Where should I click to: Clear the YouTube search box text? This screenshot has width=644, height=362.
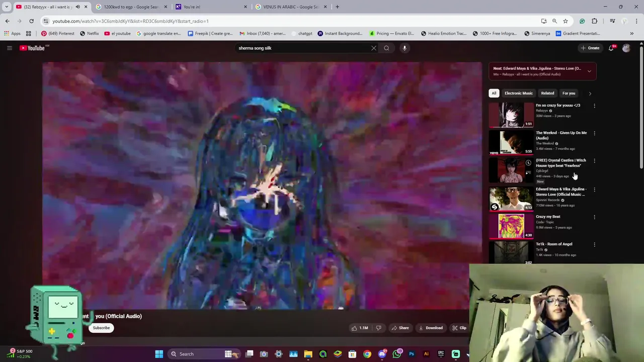pyautogui.click(x=373, y=48)
